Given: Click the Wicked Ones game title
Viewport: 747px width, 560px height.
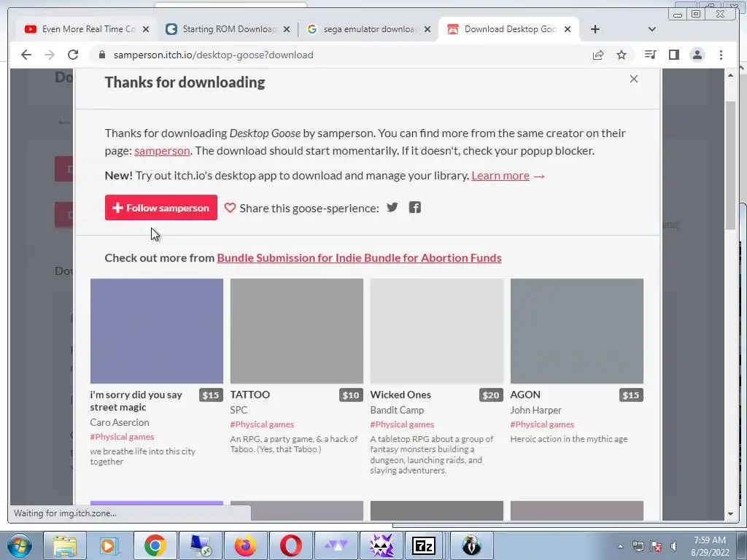Looking at the screenshot, I should (x=400, y=394).
